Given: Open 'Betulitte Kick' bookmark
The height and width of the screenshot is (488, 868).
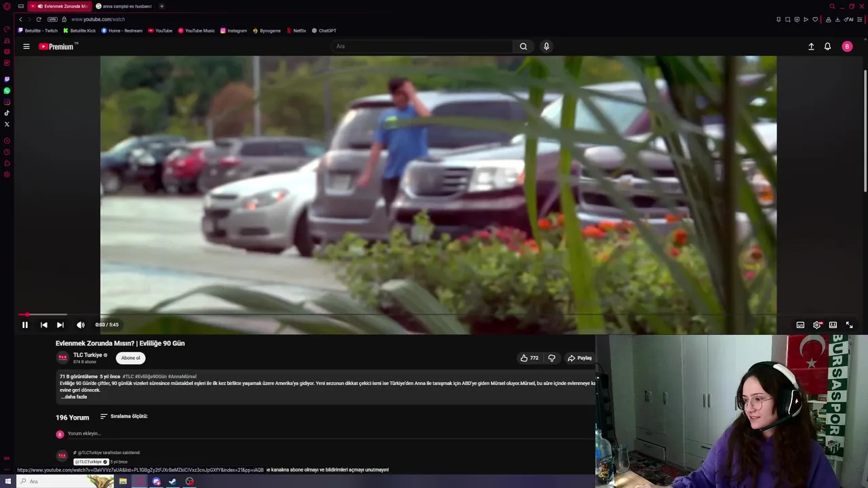Looking at the screenshot, I should 79,30.
